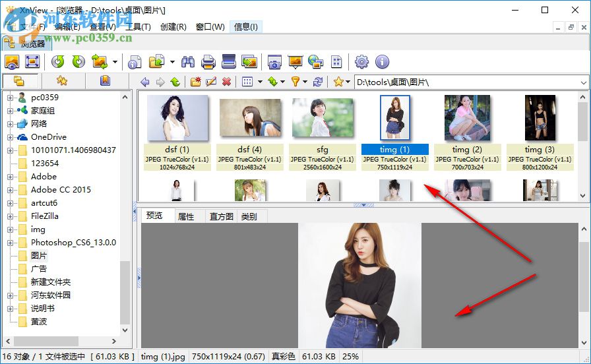The width and height of the screenshot is (591, 364).
Task: Acquire image from scanner icon
Action: [x=228, y=62]
